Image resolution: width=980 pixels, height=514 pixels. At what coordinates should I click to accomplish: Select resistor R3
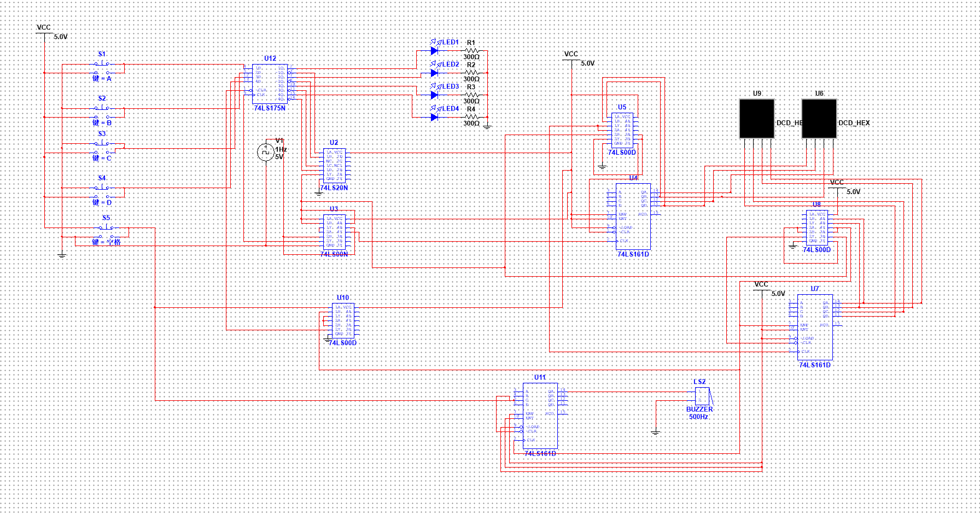click(471, 95)
